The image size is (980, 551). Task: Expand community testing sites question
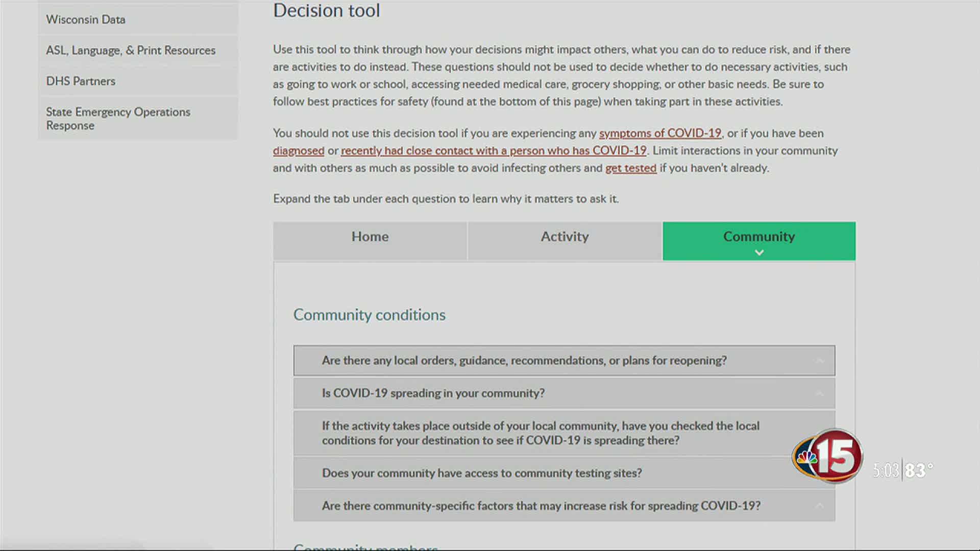[481, 473]
